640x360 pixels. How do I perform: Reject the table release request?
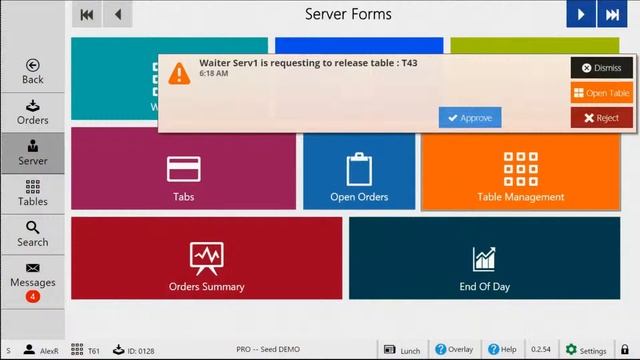(602, 118)
